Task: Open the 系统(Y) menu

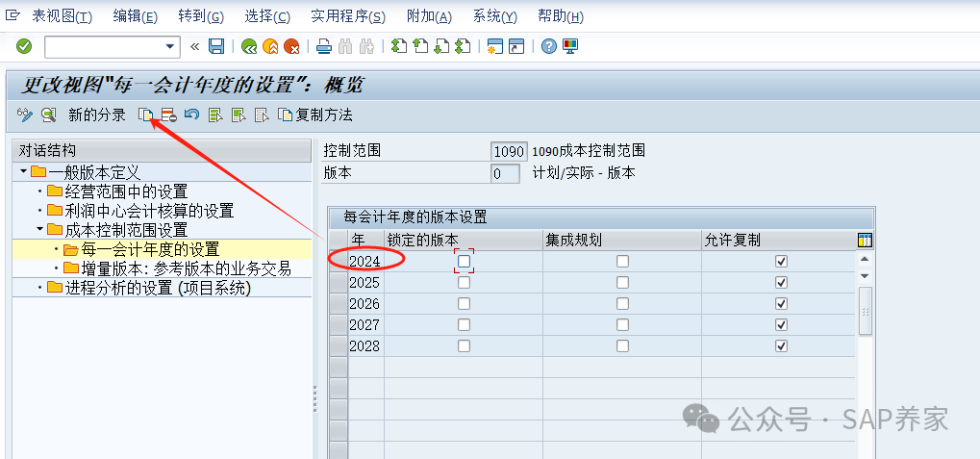Action: pyautogui.click(x=495, y=16)
